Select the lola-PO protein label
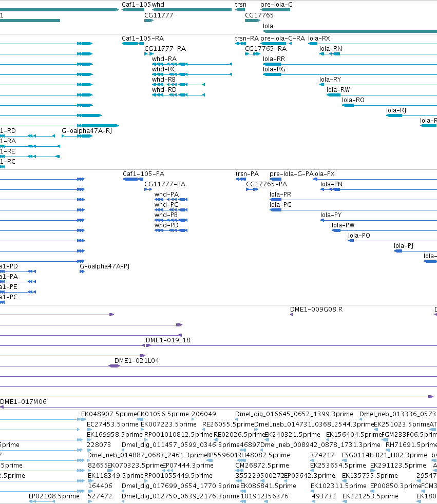 click(359, 236)
